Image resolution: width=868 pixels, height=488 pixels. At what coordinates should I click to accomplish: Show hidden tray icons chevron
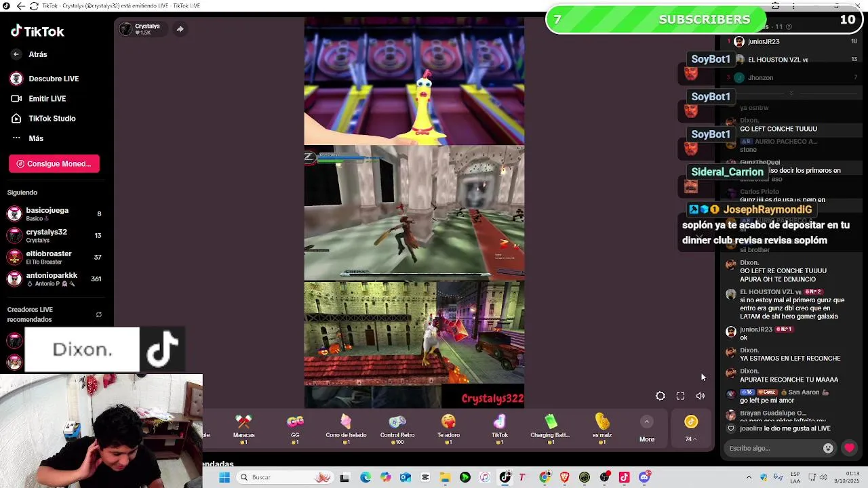point(749,477)
